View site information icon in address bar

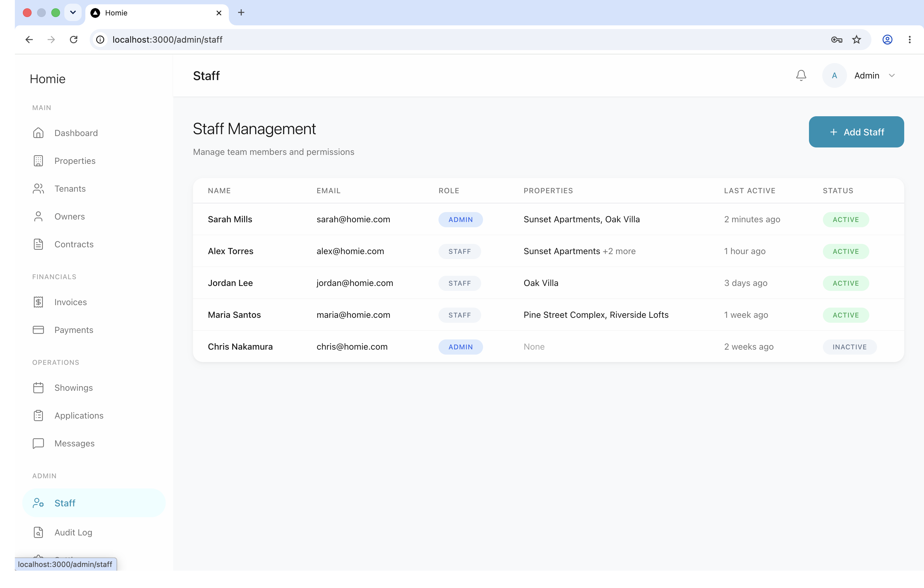click(100, 40)
